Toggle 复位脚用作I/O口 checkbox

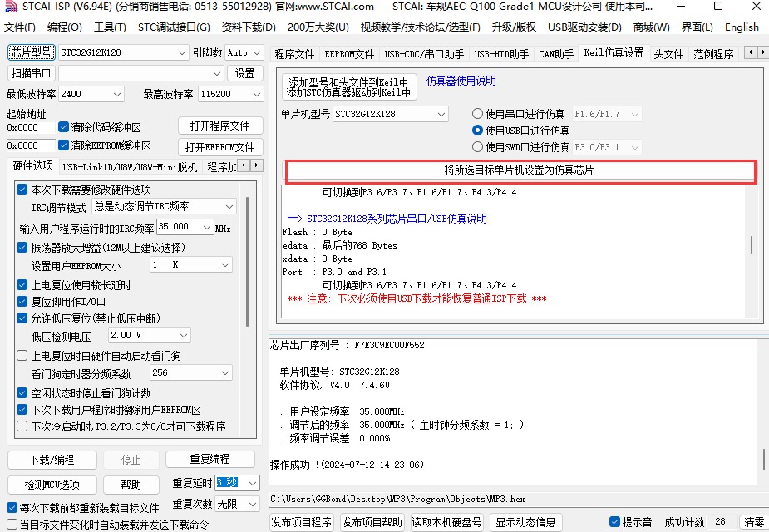point(22,302)
